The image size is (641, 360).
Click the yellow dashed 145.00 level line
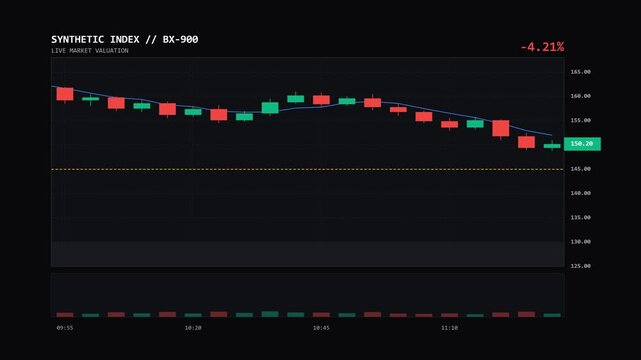tap(307, 169)
